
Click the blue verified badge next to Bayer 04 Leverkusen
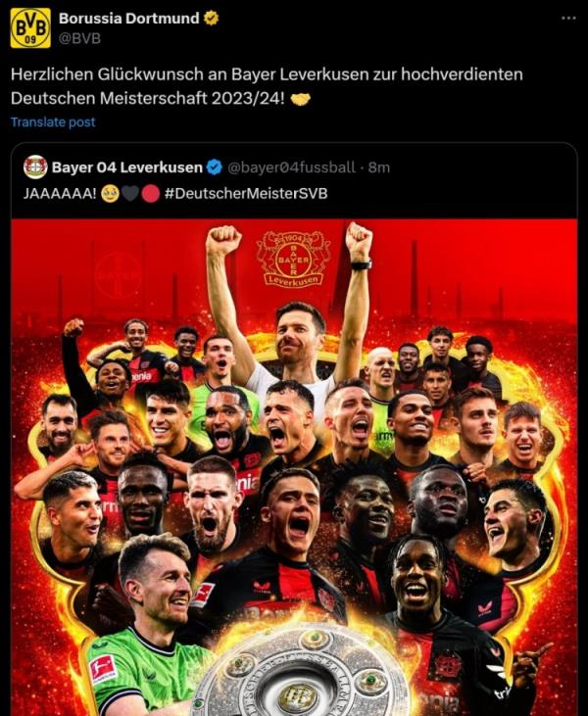[215, 167]
